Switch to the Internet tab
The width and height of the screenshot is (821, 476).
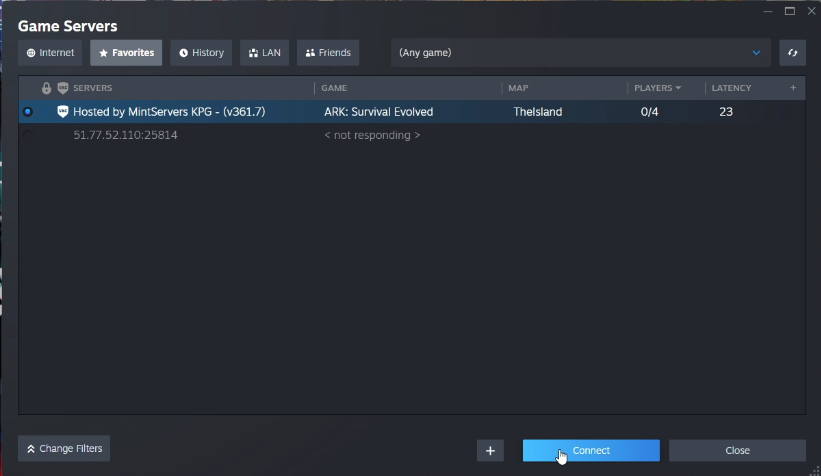(50, 53)
